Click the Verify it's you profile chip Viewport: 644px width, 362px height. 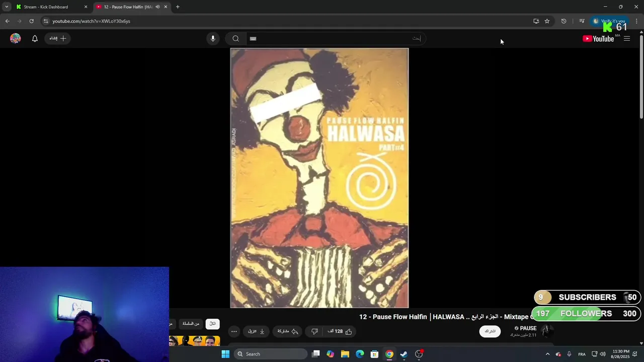click(609, 21)
